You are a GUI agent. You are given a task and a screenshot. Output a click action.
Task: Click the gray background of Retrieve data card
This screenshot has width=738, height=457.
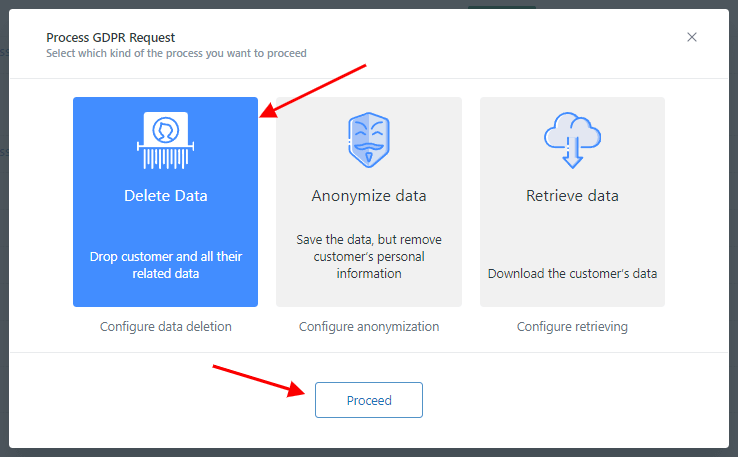(x=572, y=226)
